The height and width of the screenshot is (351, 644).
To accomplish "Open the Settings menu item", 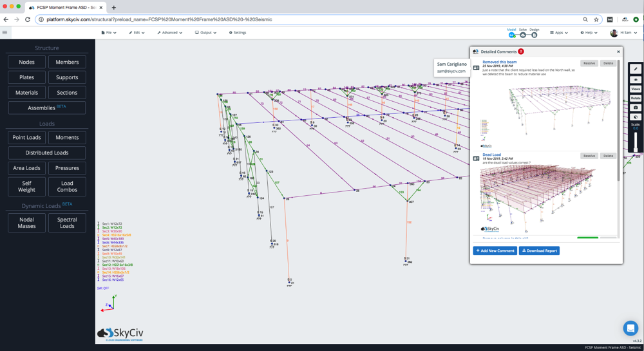I will click(238, 32).
